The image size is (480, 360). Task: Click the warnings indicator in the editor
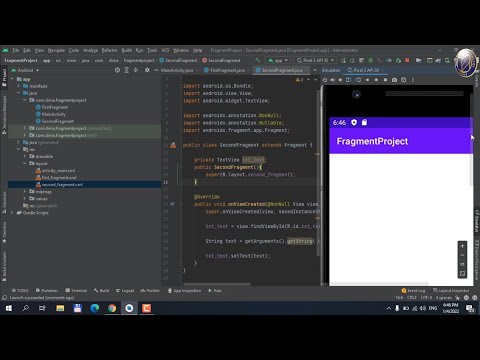tap(299, 80)
